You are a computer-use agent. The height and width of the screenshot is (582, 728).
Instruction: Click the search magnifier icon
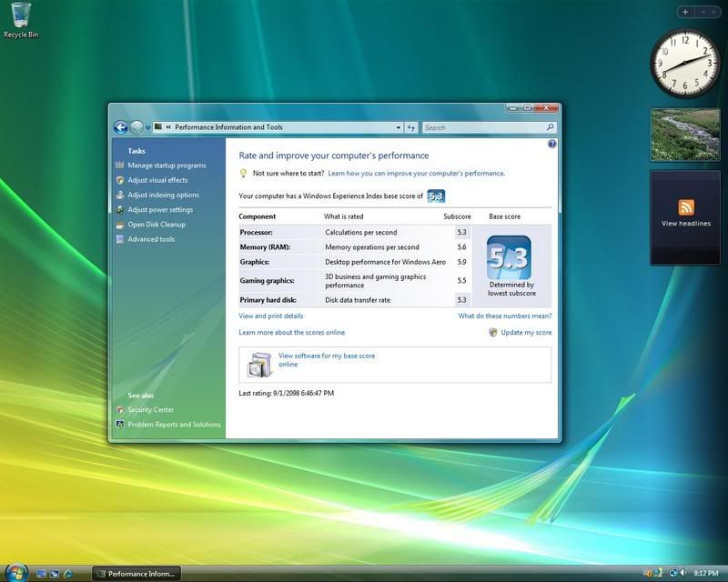point(551,127)
